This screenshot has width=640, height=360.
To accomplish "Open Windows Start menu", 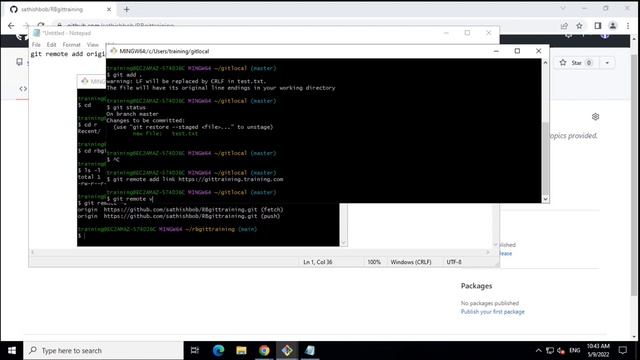I will tap(12, 351).
